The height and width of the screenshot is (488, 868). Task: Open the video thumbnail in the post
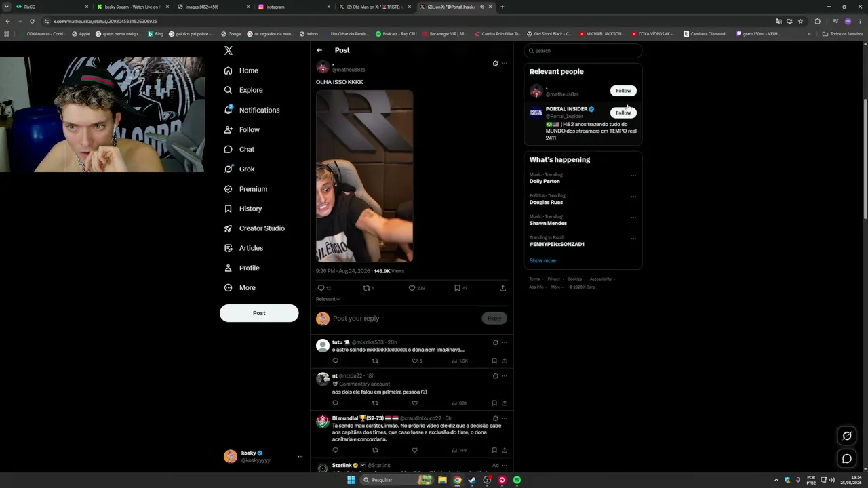pyautogui.click(x=364, y=176)
